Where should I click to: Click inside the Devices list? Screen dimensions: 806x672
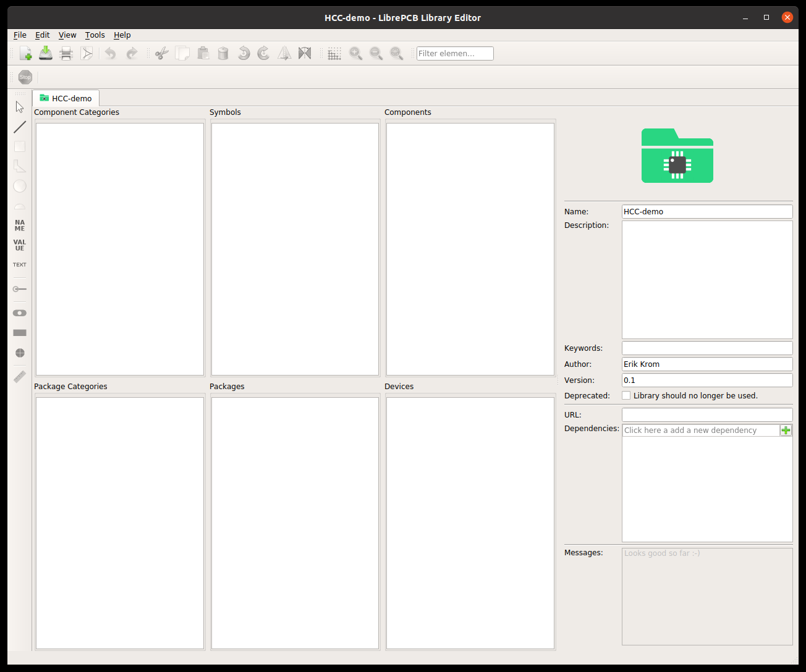coord(470,523)
